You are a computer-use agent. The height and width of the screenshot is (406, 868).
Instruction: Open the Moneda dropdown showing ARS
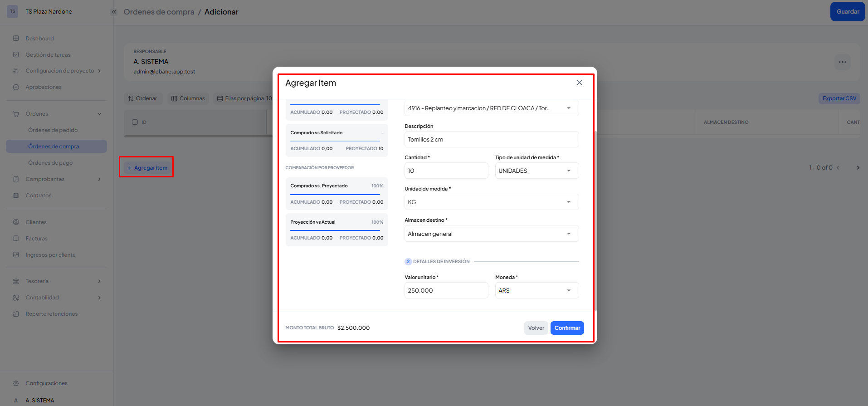pyautogui.click(x=536, y=291)
